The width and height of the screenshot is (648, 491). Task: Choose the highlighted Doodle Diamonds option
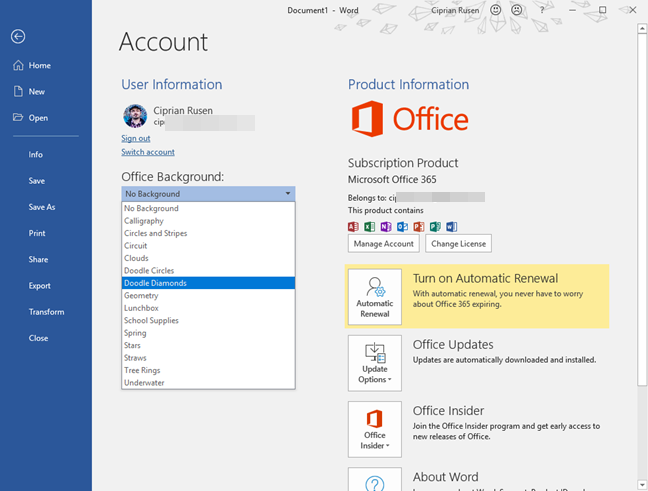point(208,283)
